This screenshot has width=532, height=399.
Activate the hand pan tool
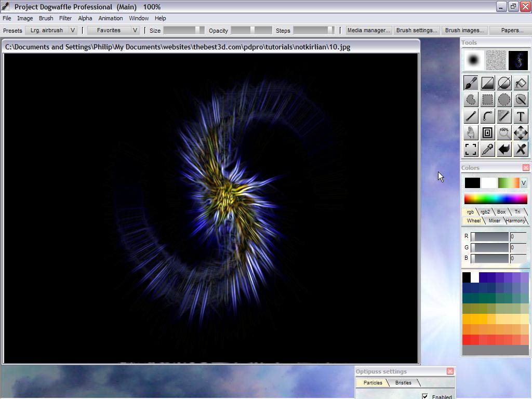[x=471, y=133]
